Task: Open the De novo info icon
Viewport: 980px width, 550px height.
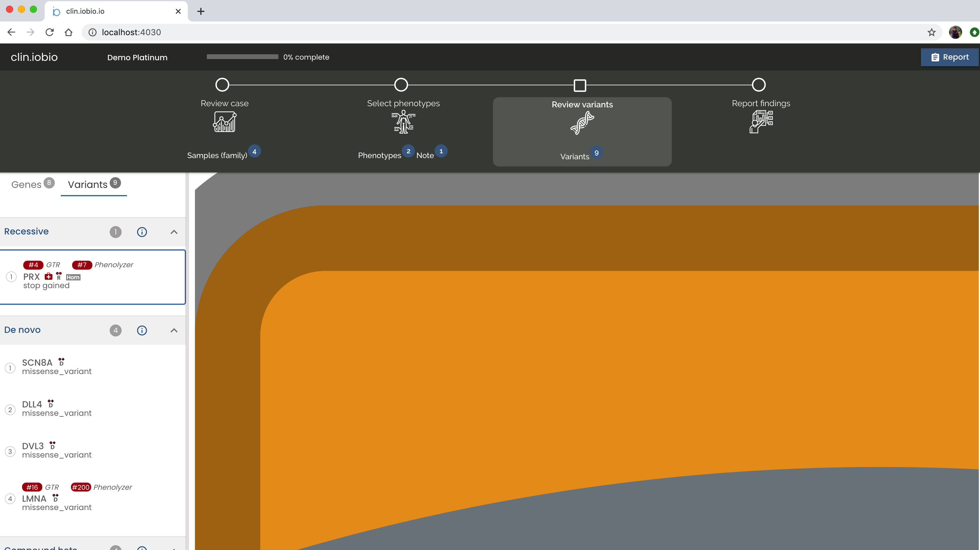Action: click(x=142, y=330)
